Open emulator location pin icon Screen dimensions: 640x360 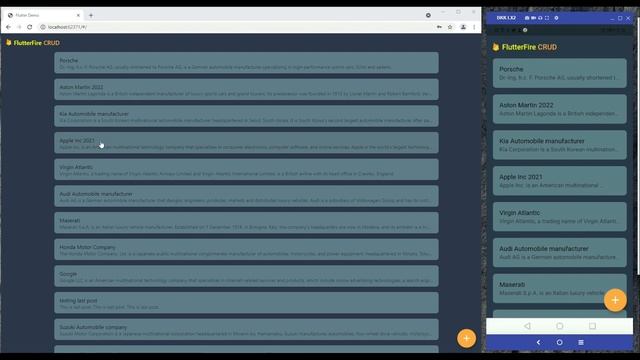[x=556, y=18]
